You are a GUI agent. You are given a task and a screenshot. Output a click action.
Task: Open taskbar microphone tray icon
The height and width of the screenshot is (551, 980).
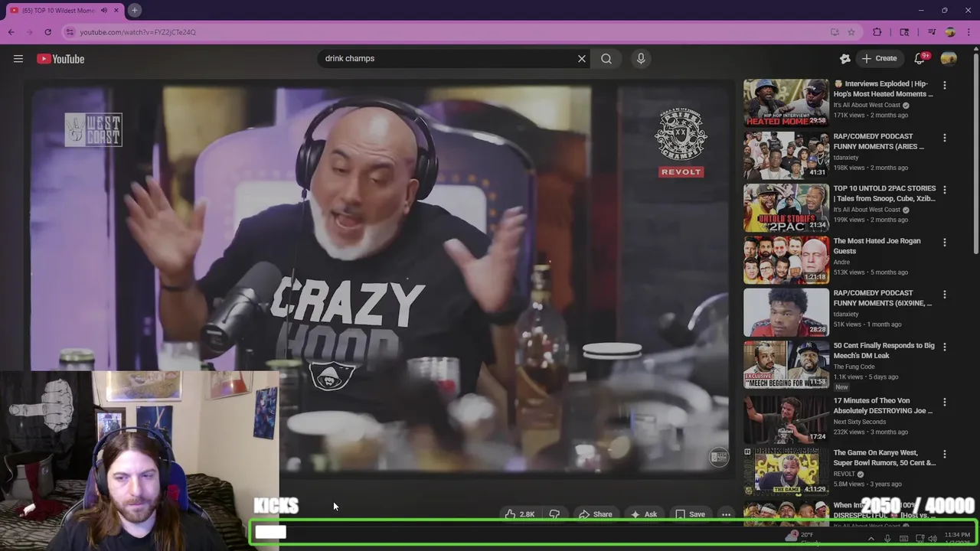(887, 539)
